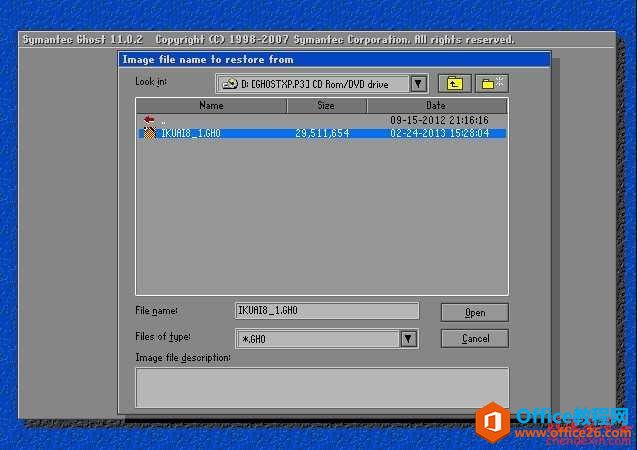Click the red parent directory arrow icon
Screen dimensions: 638x450
point(149,120)
